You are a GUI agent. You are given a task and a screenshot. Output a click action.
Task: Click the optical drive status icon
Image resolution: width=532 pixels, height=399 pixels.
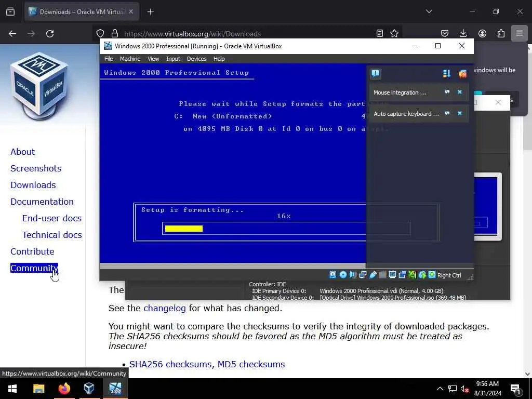(x=343, y=275)
